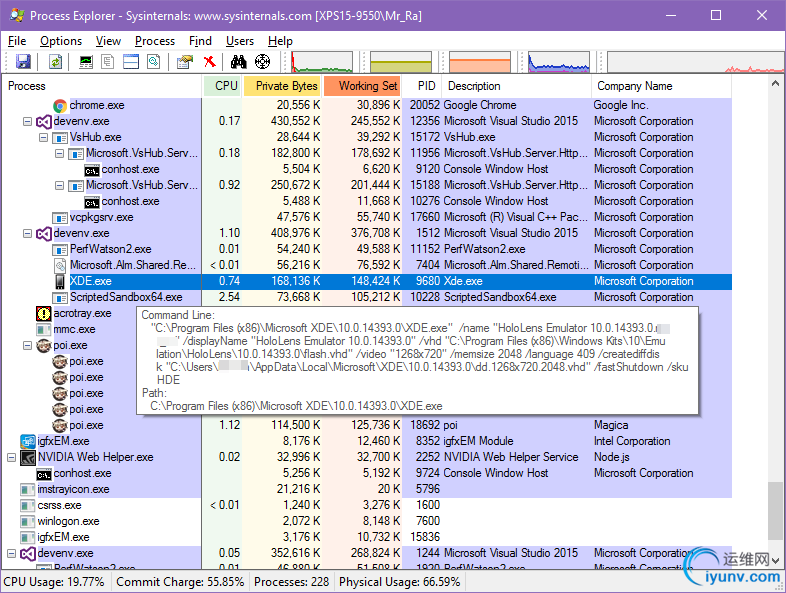The width and height of the screenshot is (786, 593).
Task: Click the Processes: 228 status bar entry
Action: [x=292, y=582]
